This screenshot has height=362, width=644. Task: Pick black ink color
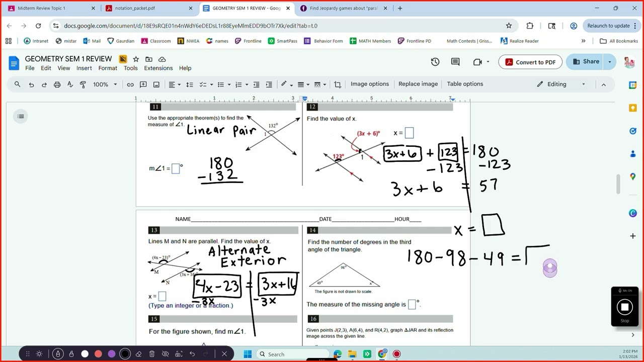click(125, 354)
